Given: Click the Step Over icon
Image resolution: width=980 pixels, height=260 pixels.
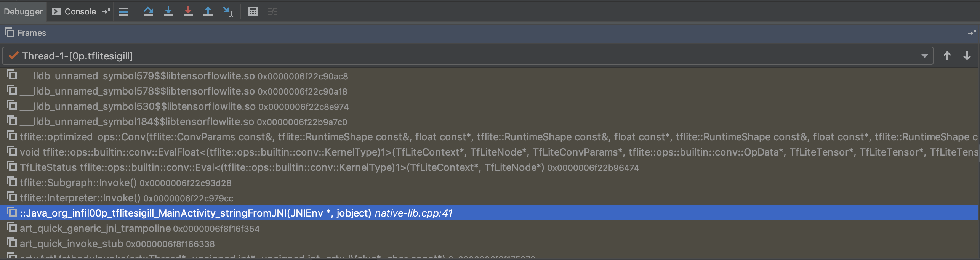Looking at the screenshot, I should 149,12.
